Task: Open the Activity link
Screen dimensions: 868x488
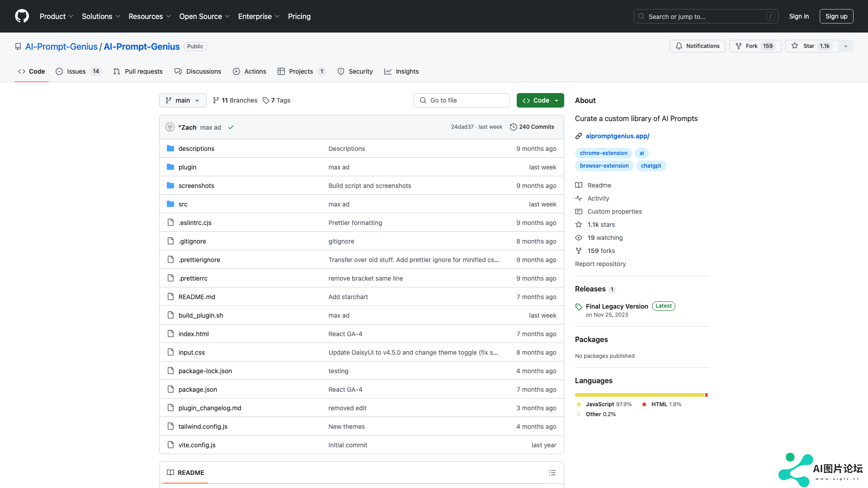Action: point(592,198)
